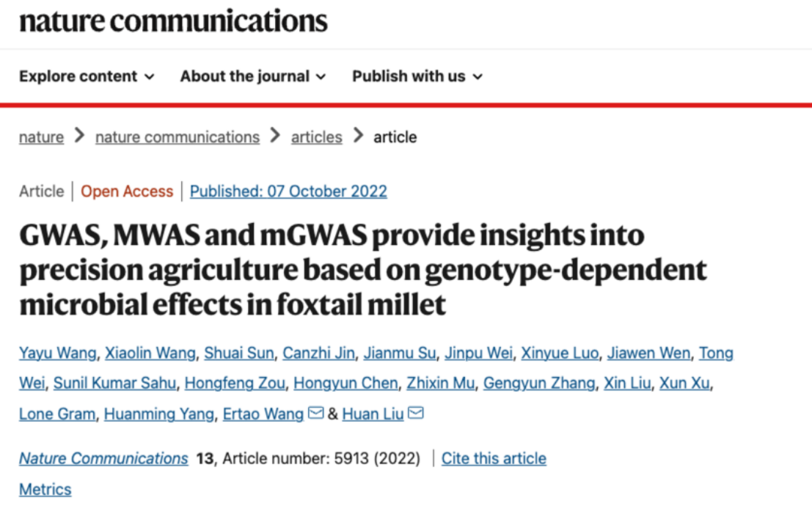Navigate to articles breadcrumb
This screenshot has height=528, width=812.
coord(316,137)
